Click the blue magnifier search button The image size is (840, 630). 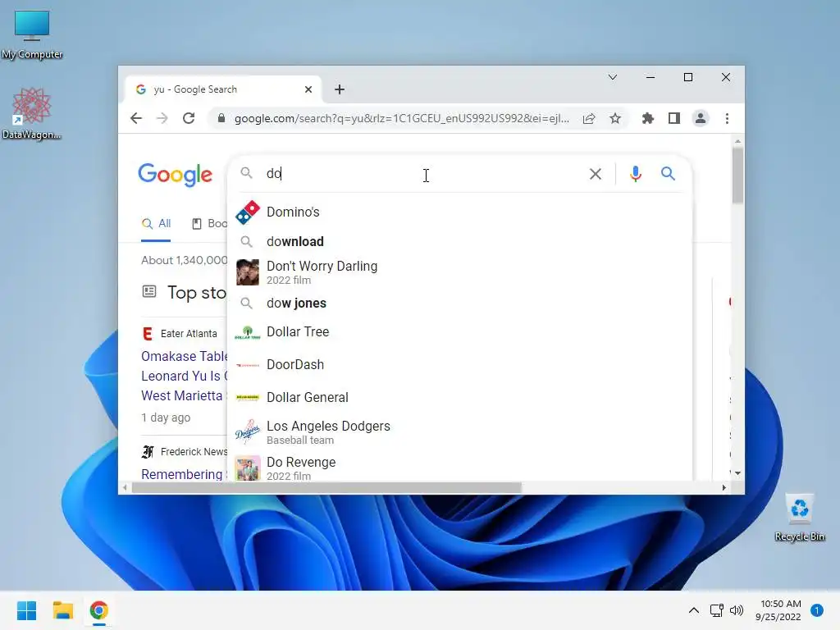coord(668,174)
